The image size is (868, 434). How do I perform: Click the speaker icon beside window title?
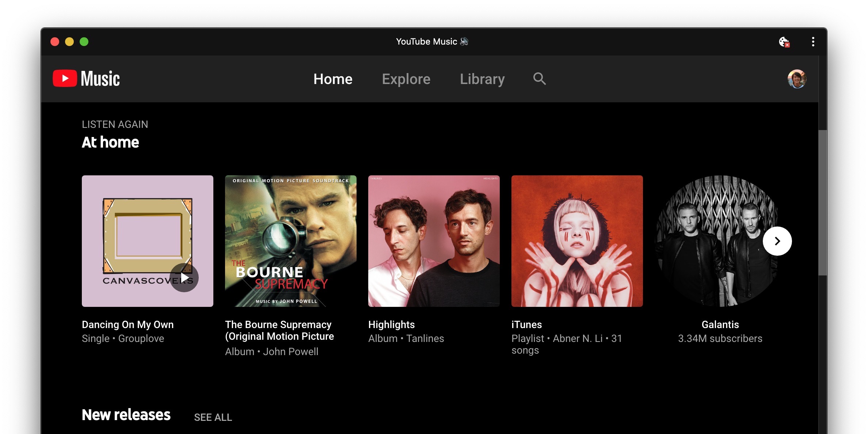pyautogui.click(x=464, y=42)
